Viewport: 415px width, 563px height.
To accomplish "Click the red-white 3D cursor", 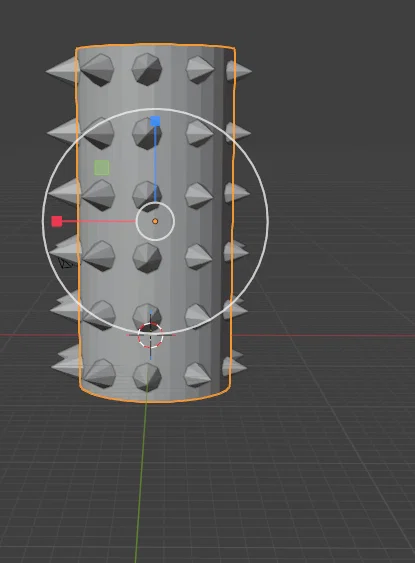I will (x=150, y=335).
